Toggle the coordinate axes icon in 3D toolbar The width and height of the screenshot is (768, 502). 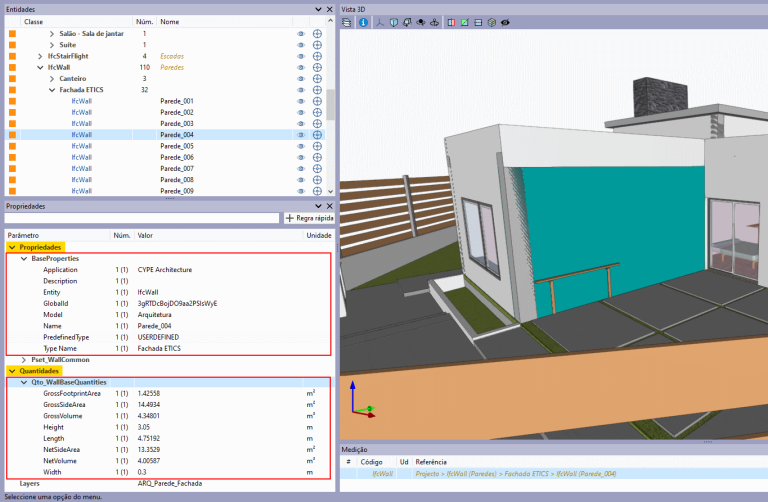coord(380,23)
